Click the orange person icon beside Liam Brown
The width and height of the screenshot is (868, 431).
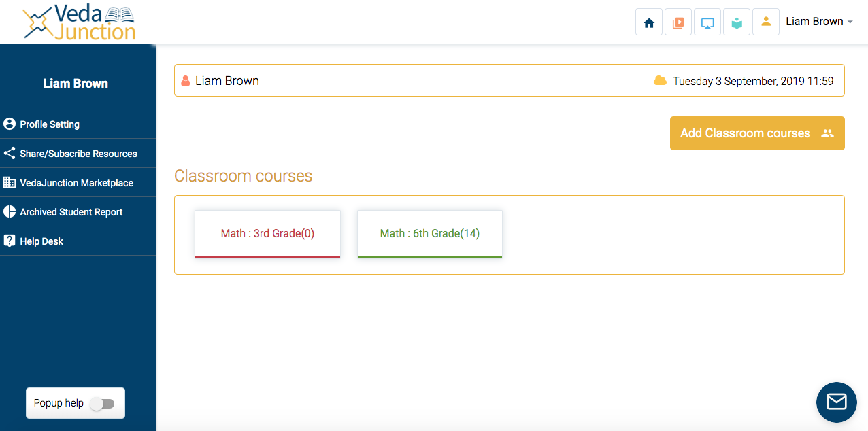click(186, 81)
